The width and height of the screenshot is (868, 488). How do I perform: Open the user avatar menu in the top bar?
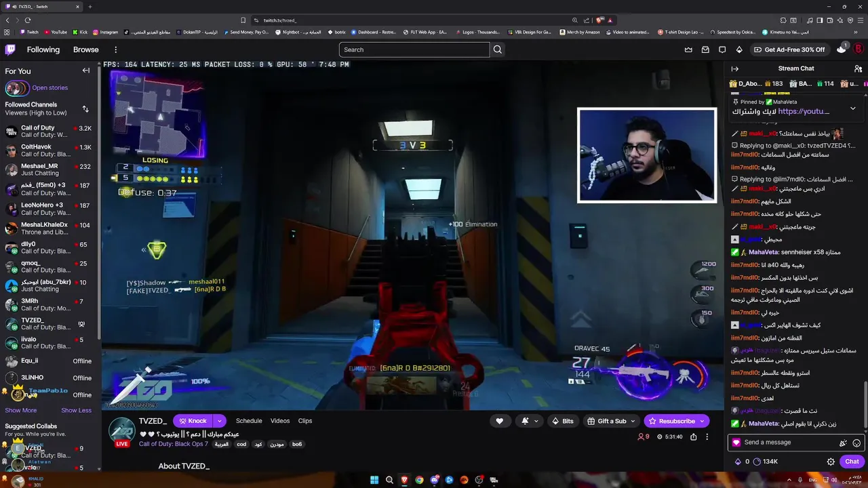(859, 49)
